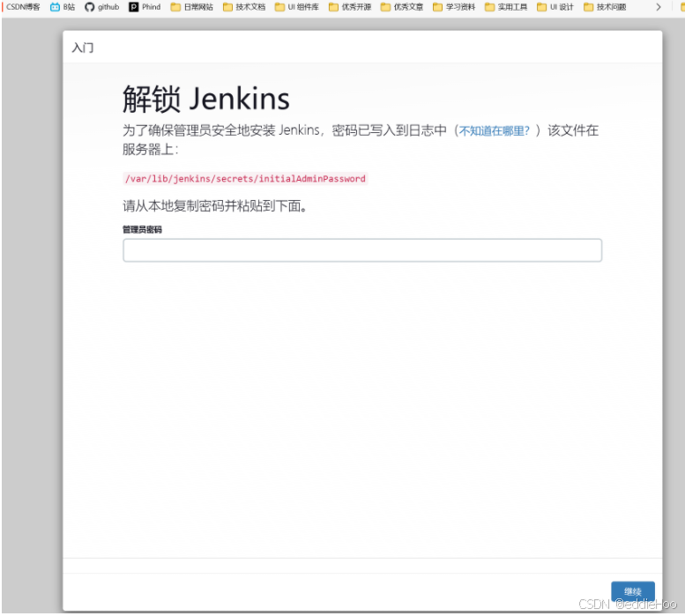Open the CSDN博客 bookmark
Screen dimensions: 685x616
pos(21,7)
